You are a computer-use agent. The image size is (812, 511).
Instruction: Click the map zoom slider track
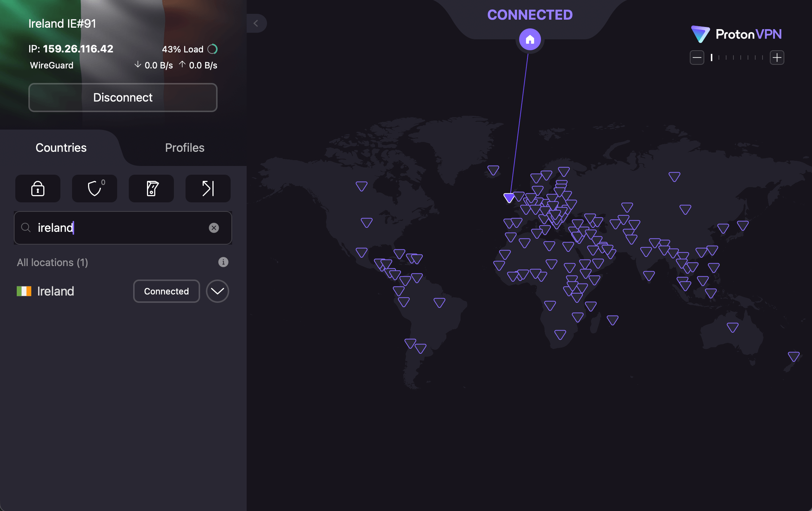tap(737, 58)
